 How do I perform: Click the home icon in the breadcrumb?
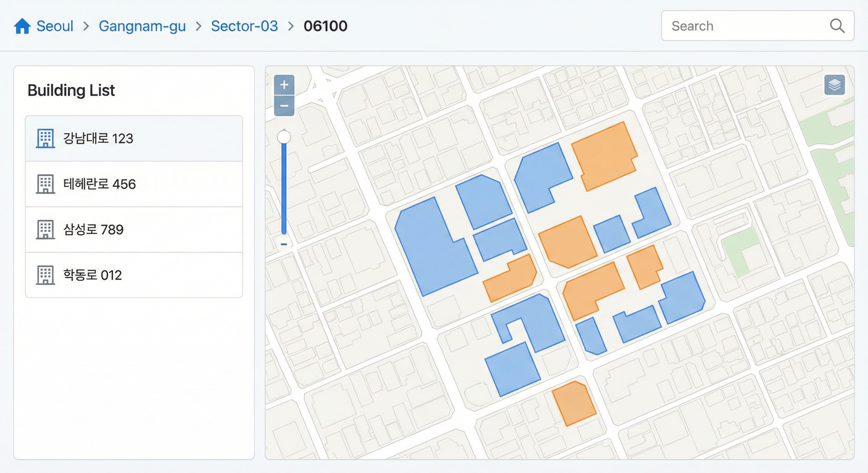23,26
